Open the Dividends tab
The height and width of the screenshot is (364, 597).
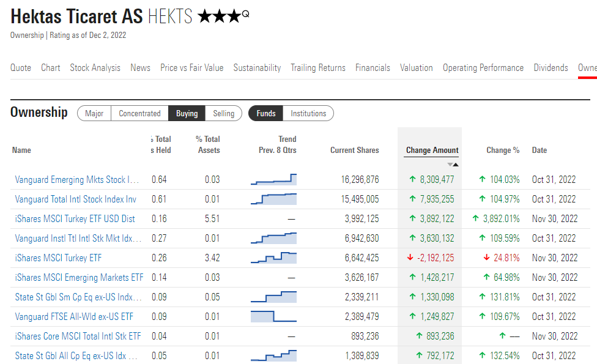[551, 68]
